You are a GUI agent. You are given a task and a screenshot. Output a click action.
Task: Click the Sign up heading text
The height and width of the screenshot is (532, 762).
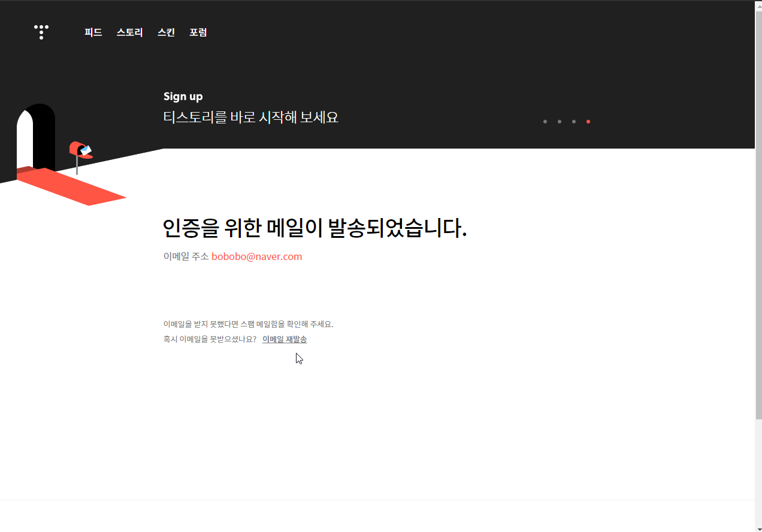pyautogui.click(x=183, y=96)
